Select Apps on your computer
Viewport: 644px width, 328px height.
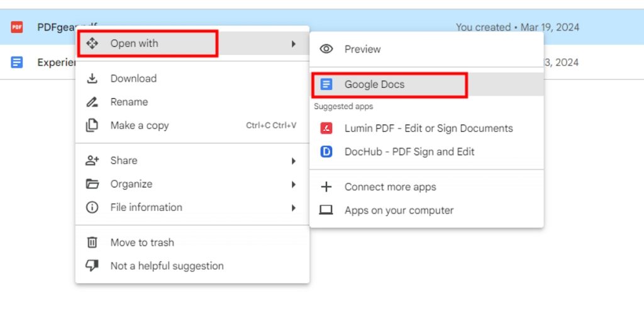[427, 210]
